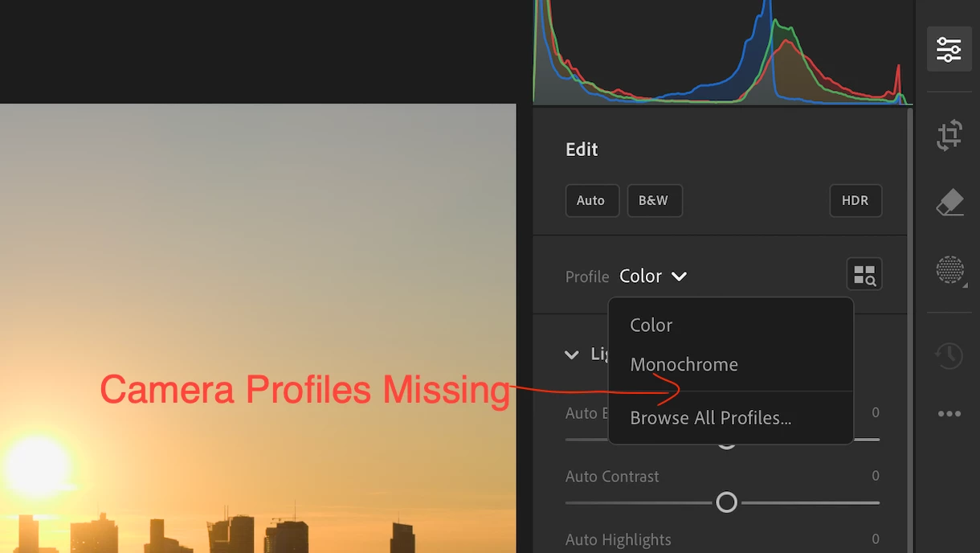
Task: Open the Masking tool
Action: [950, 270]
